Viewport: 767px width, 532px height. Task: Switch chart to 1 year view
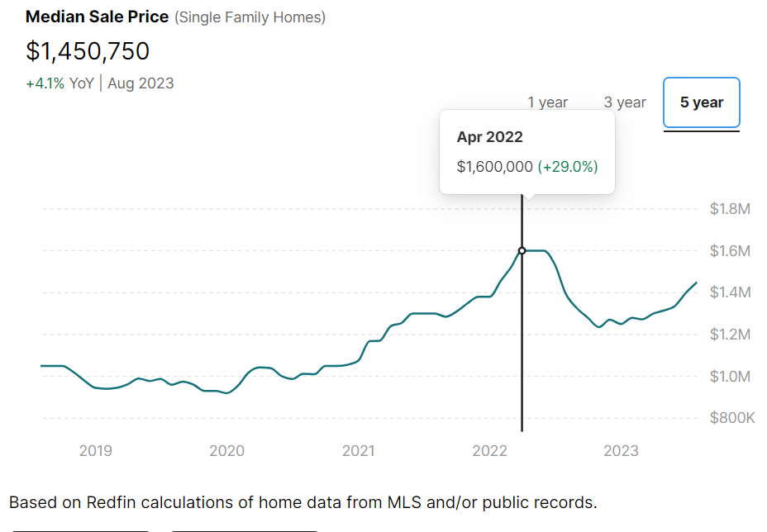[x=548, y=102]
